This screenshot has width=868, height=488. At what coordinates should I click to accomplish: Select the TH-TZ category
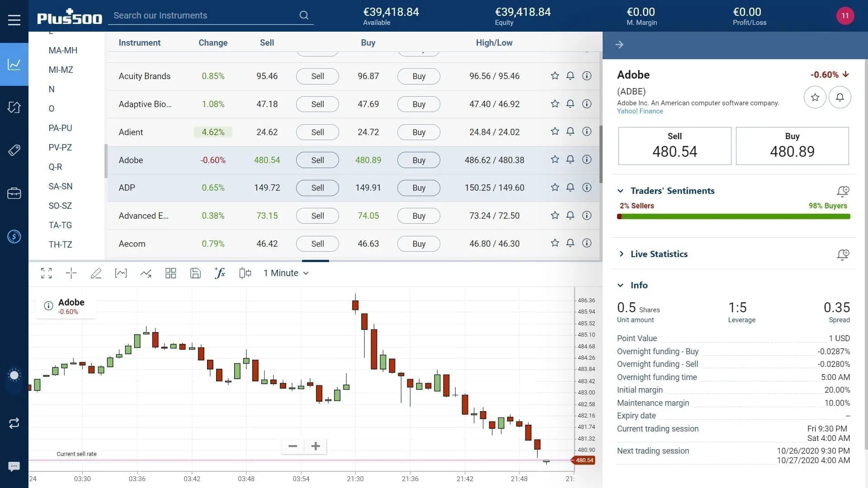click(60, 244)
